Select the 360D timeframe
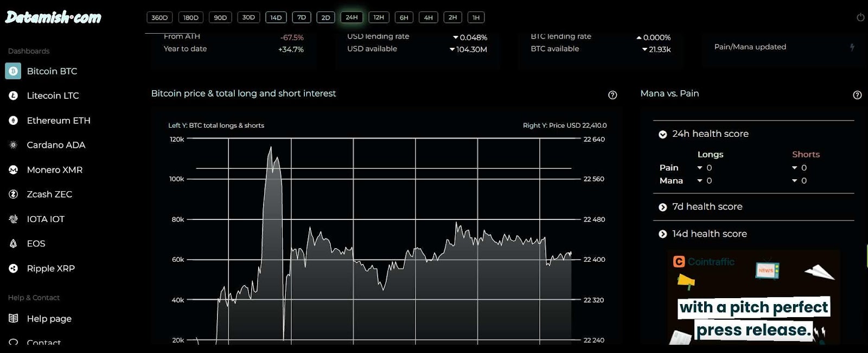Screen dimensions: 868x353 click(x=159, y=17)
